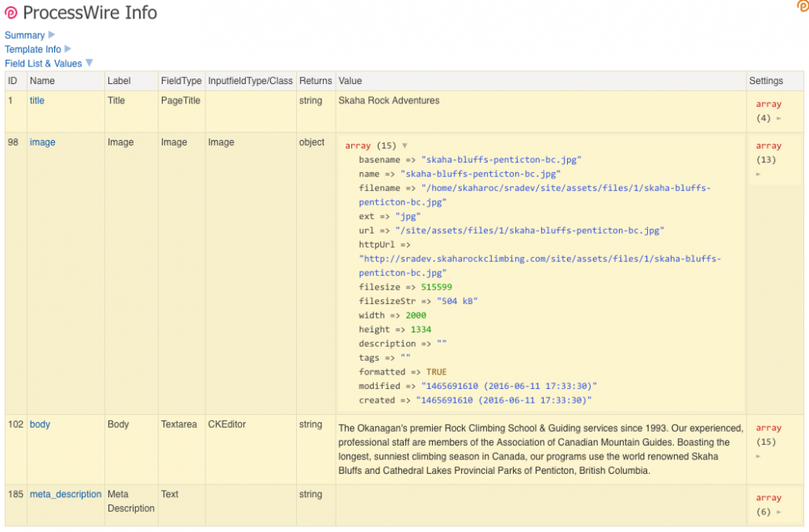809x532 pixels.
Task: Click the Returns column header
Action: click(x=316, y=81)
